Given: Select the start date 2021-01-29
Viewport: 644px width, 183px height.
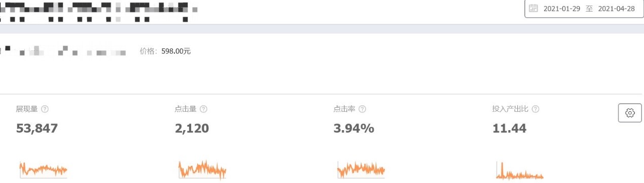Looking at the screenshot, I should coord(562,9).
